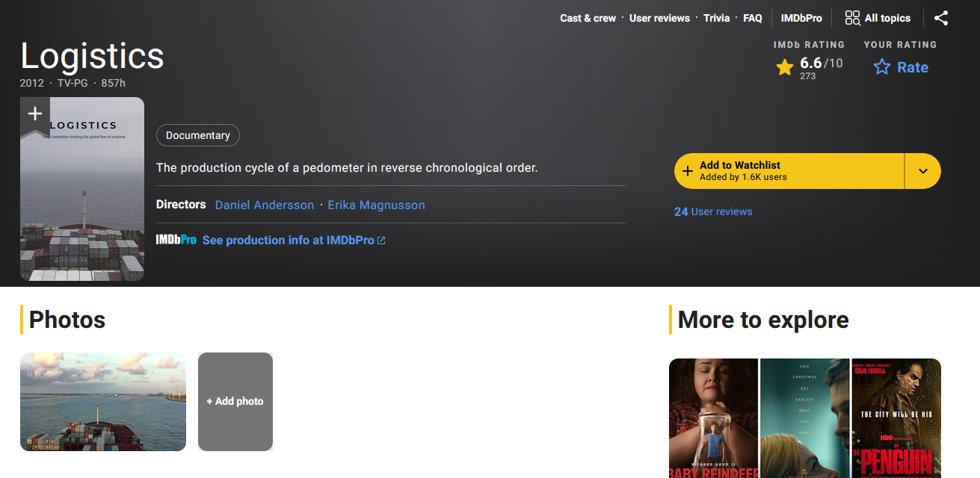Image resolution: width=980 pixels, height=478 pixels.
Task: Click the blue star Rate icon
Action: 882,67
